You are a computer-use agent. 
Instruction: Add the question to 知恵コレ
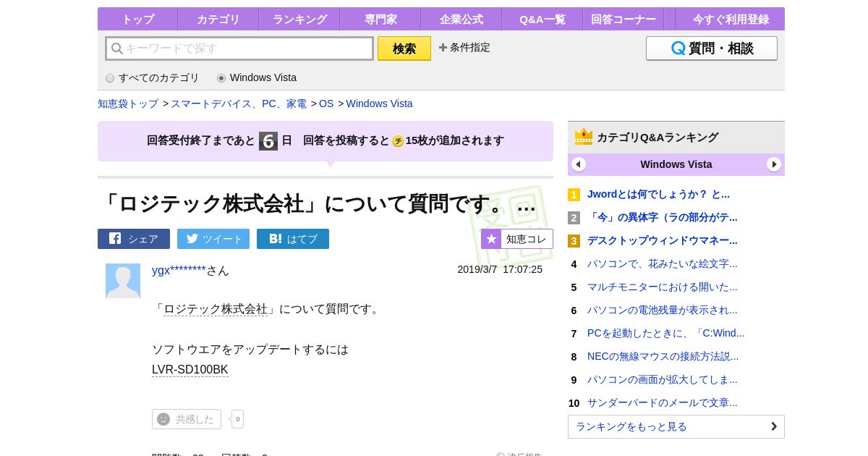point(517,239)
